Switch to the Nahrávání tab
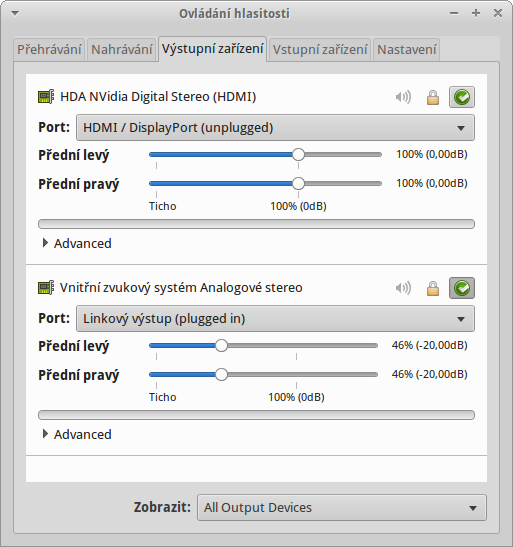This screenshot has height=547, width=513. tap(122, 50)
